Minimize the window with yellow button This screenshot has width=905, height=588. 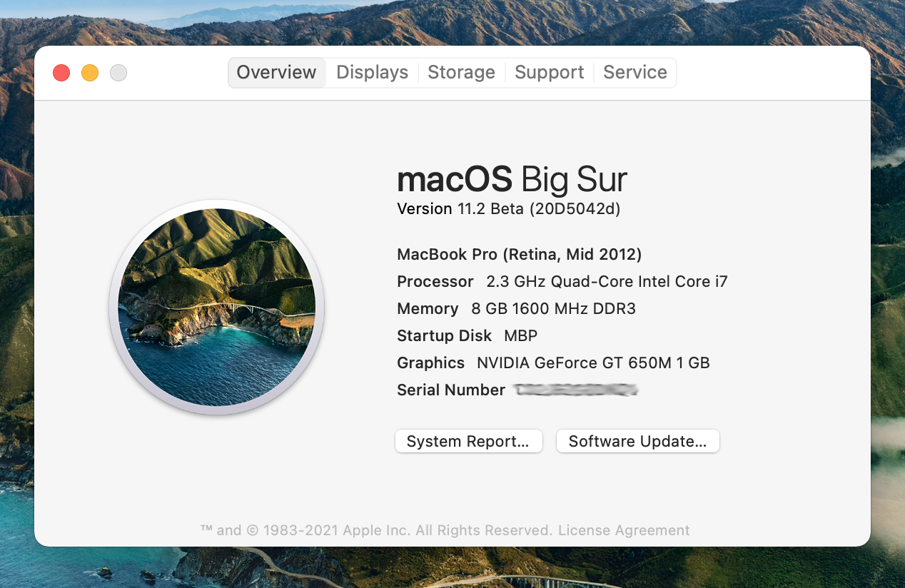90,73
